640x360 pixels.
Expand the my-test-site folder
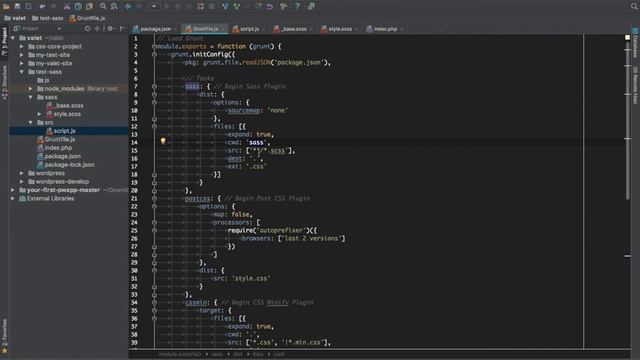pos(22,55)
